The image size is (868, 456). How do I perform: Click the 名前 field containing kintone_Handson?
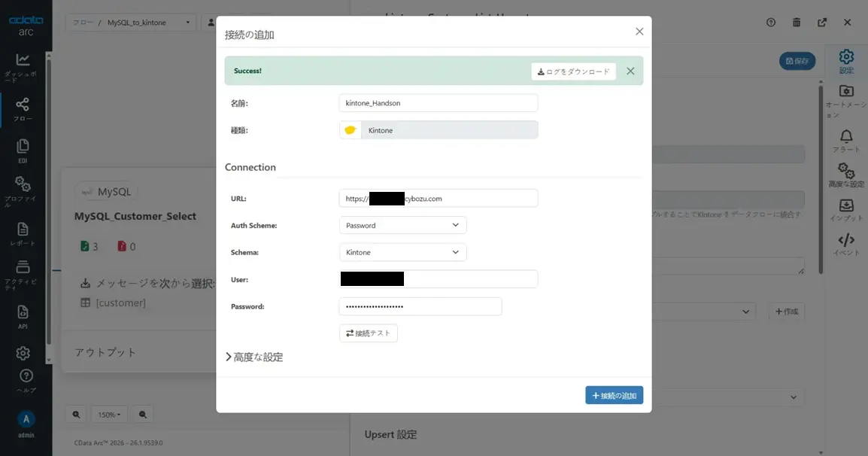pyautogui.click(x=438, y=103)
